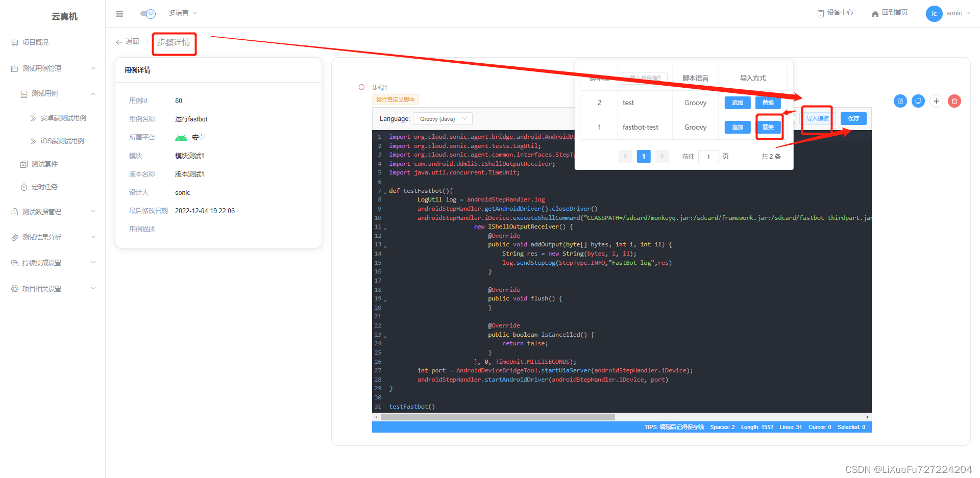Click 替换 for the fastbot-test row
Image resolution: width=980 pixels, height=478 pixels.
(x=768, y=127)
